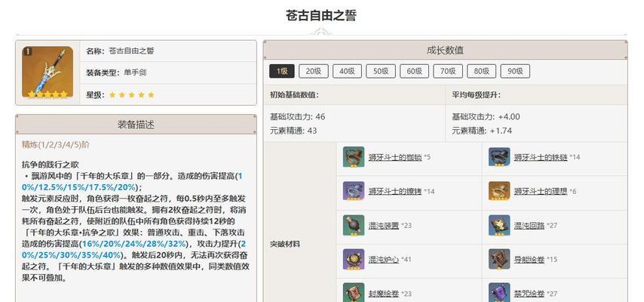Click the 导能绘卷 material icon
This screenshot has width=644, height=302.
coord(499,259)
